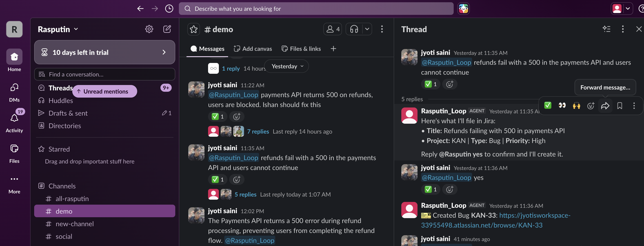Open demo channel more actions menu

[382, 29]
